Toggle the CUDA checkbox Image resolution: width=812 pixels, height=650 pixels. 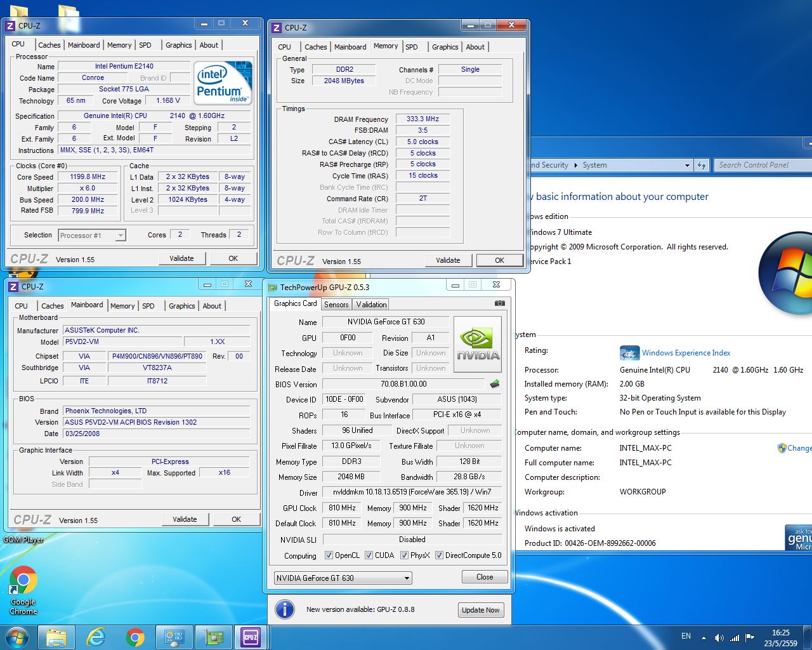click(369, 555)
